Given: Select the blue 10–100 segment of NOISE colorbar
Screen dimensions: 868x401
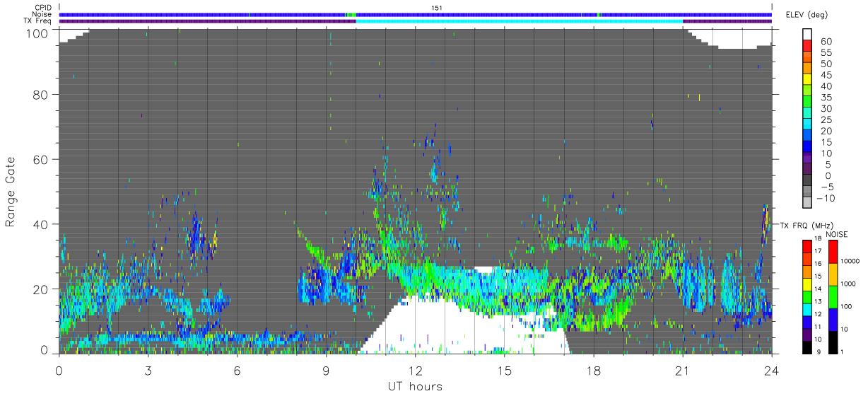Looking at the screenshot, I should 832,319.
